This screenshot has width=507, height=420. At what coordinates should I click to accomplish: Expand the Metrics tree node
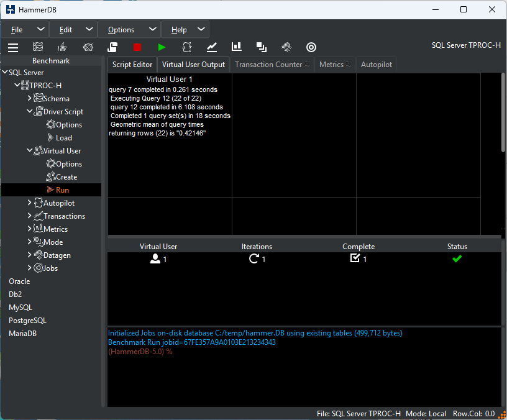(x=29, y=229)
